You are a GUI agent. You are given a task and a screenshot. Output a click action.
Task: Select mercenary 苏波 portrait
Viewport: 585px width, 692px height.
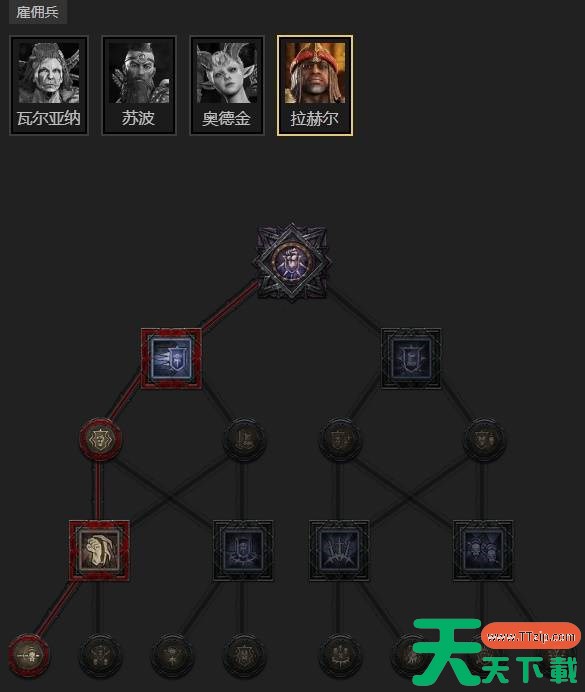139,85
